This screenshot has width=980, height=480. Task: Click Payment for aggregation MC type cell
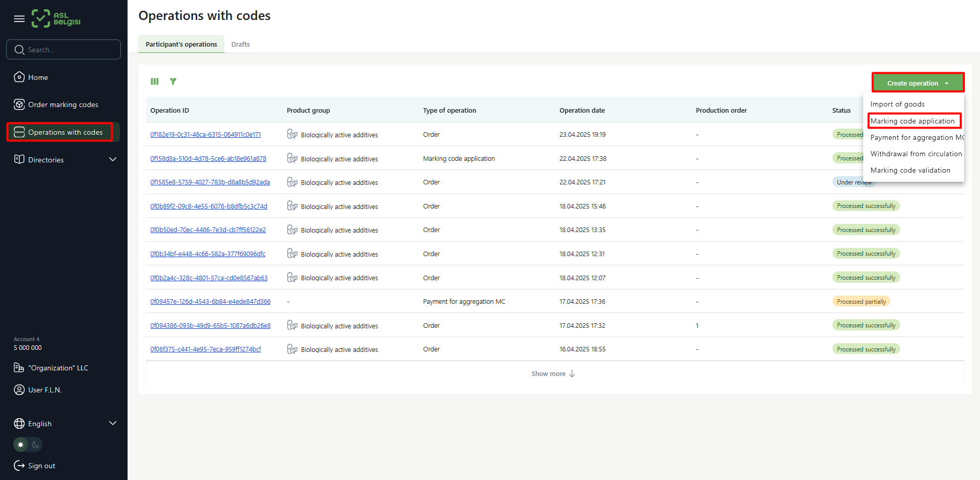click(464, 301)
